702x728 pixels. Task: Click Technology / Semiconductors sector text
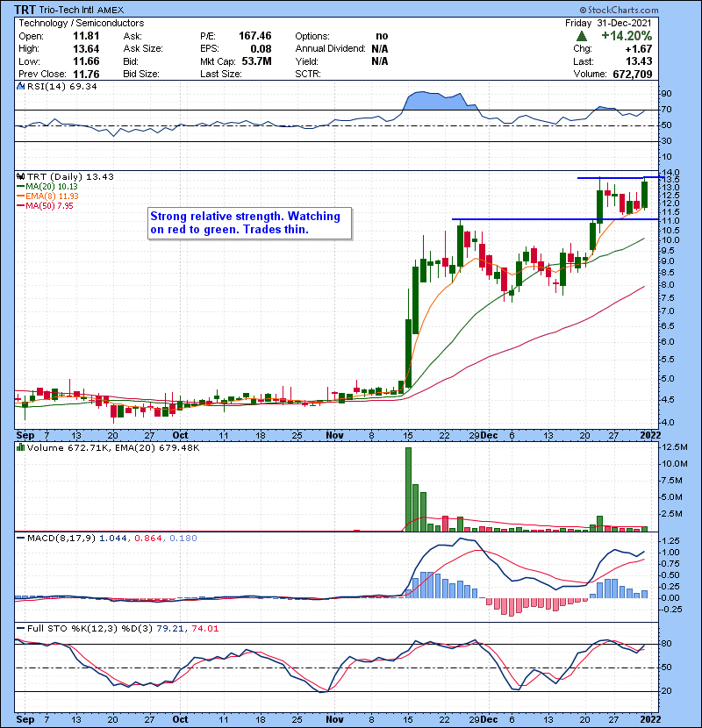[82, 23]
